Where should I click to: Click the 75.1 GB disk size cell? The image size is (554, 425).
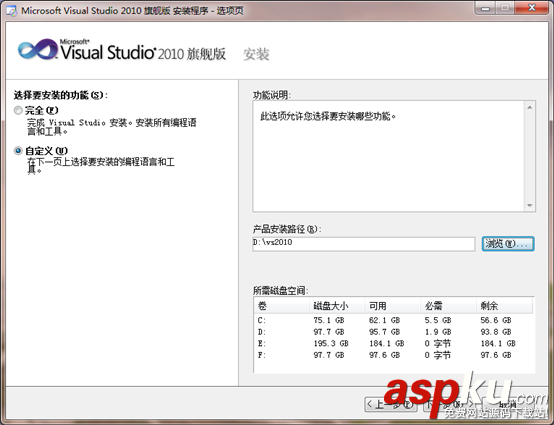click(x=329, y=320)
